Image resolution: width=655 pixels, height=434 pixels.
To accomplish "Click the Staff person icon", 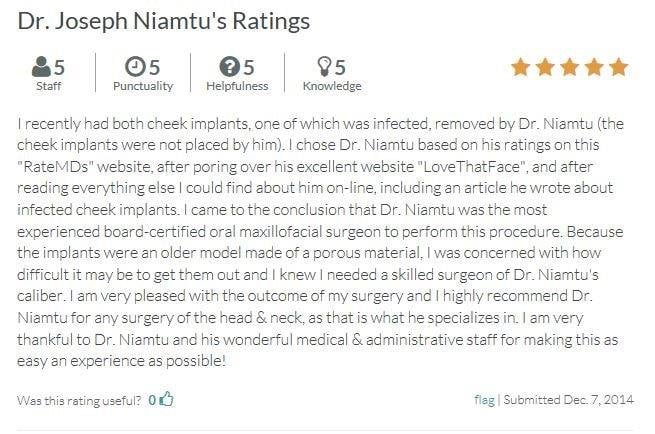I will [x=42, y=68].
